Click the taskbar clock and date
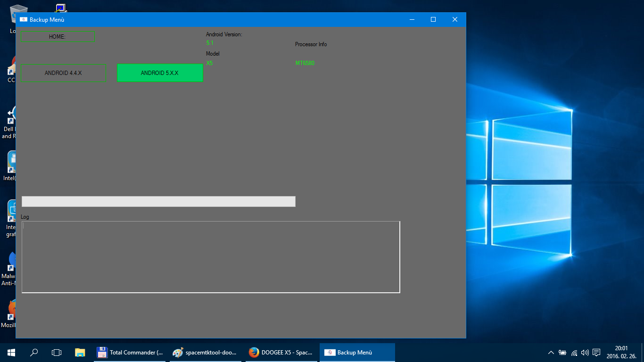The image size is (644, 362). point(621,352)
